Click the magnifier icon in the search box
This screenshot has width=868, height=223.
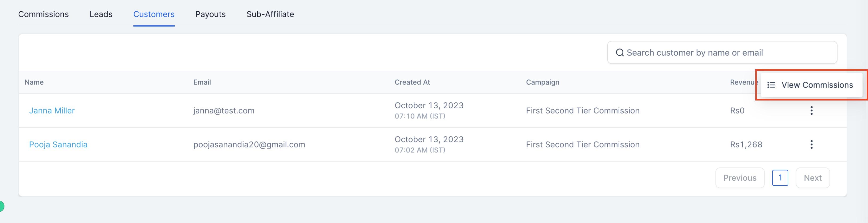(x=620, y=53)
